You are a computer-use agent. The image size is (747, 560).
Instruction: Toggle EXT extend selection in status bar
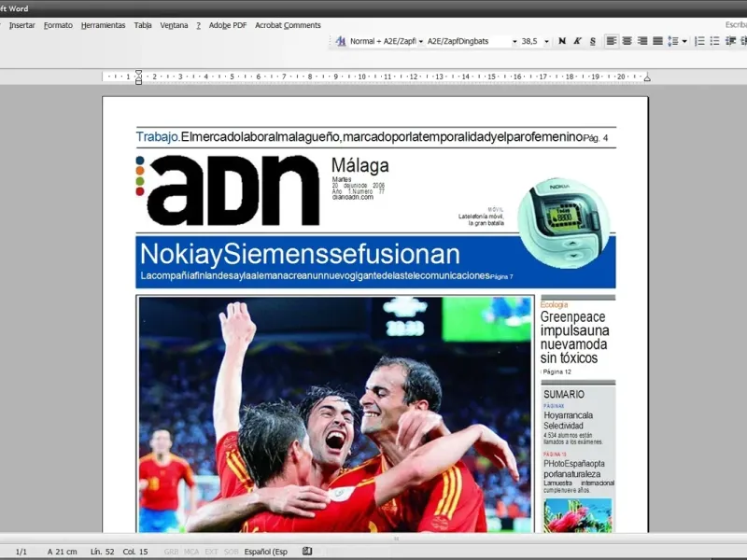(x=211, y=552)
